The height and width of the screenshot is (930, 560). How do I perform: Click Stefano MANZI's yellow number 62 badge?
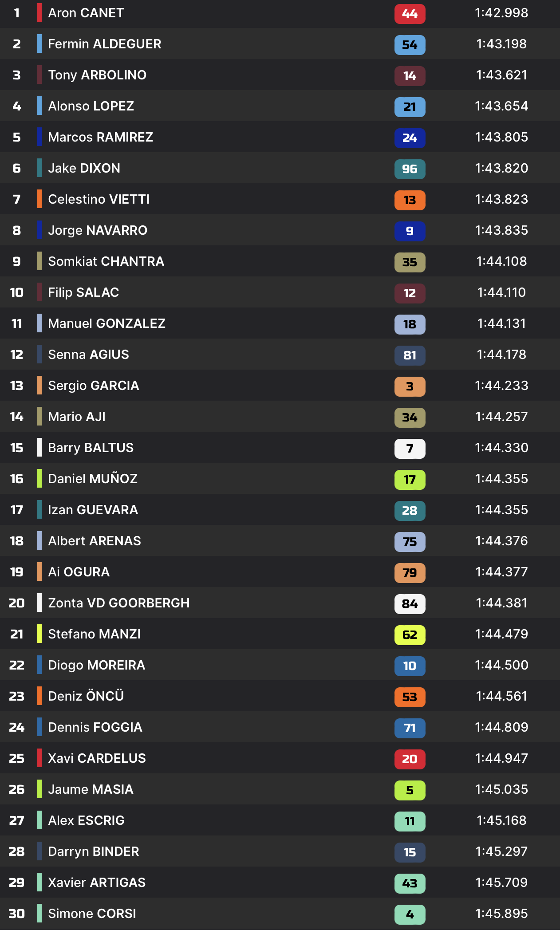tap(410, 635)
